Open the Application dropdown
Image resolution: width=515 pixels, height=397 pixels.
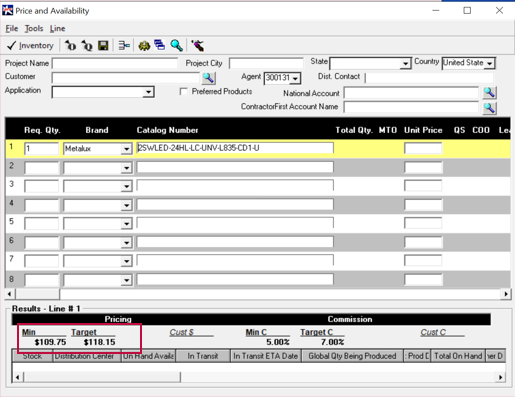click(148, 92)
